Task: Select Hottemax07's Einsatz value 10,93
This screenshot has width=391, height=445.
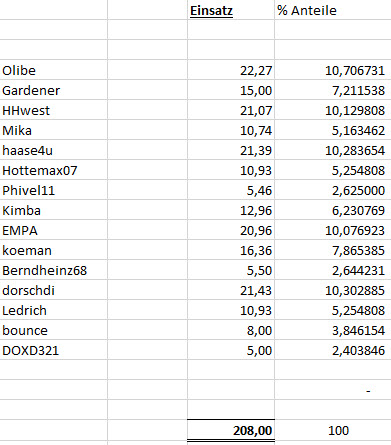Action: coord(231,170)
